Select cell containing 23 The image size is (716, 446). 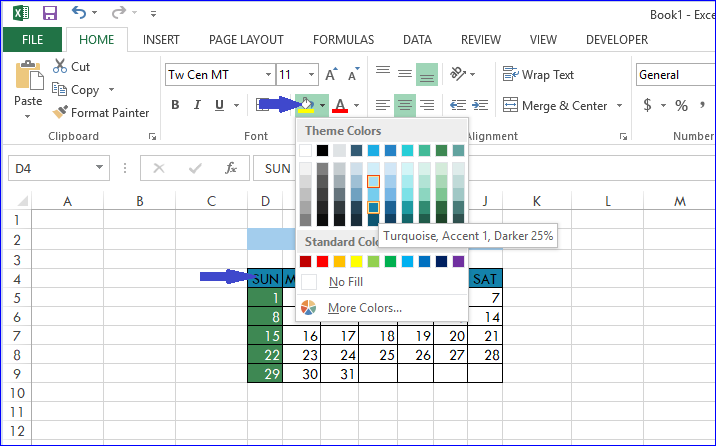(x=302, y=355)
